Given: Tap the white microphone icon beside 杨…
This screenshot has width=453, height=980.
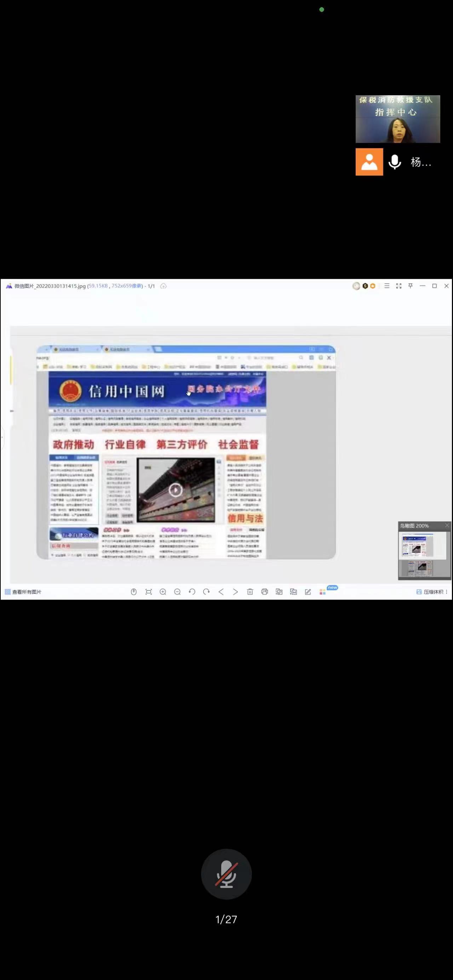Looking at the screenshot, I should tap(395, 162).
